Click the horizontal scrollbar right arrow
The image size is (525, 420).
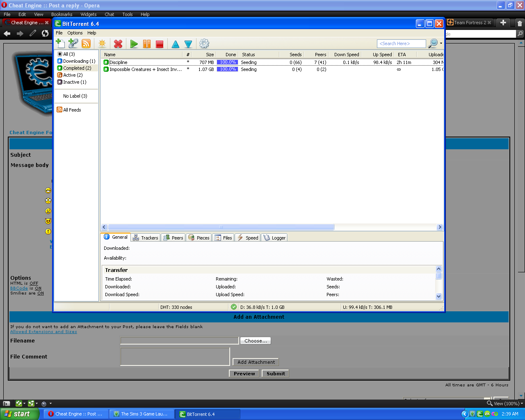[440, 227]
